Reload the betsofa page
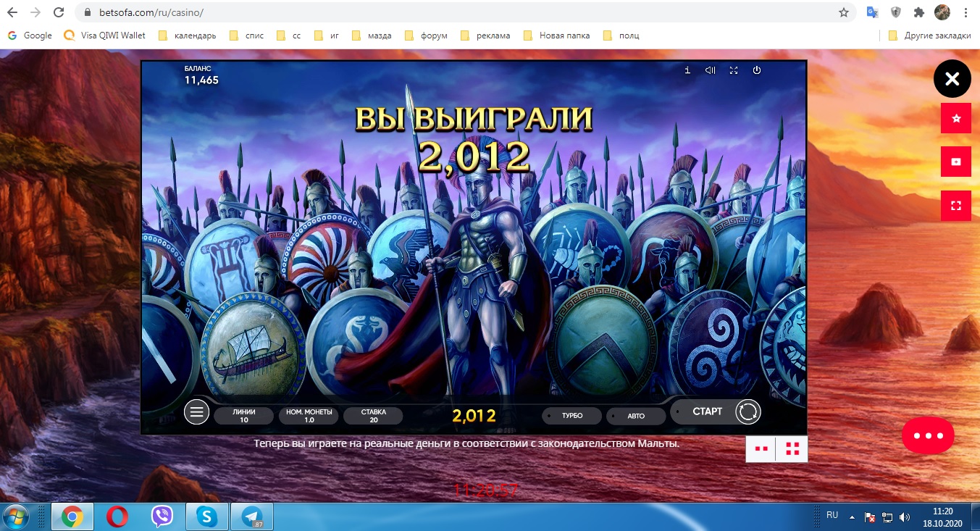 pos(59,12)
